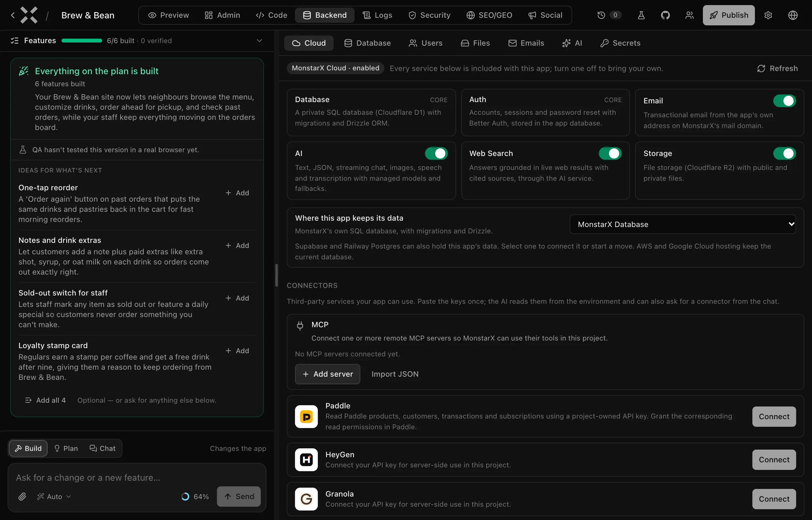This screenshot has width=812, height=520.
Task: Open the Security tab
Action: pyautogui.click(x=429, y=15)
